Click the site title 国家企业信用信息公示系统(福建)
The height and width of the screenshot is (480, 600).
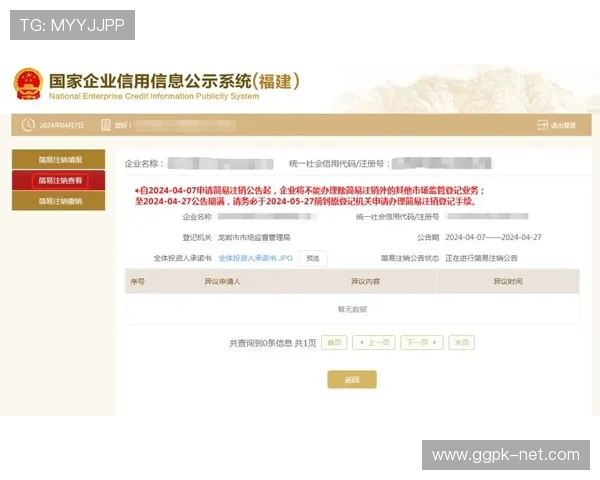coord(174,81)
